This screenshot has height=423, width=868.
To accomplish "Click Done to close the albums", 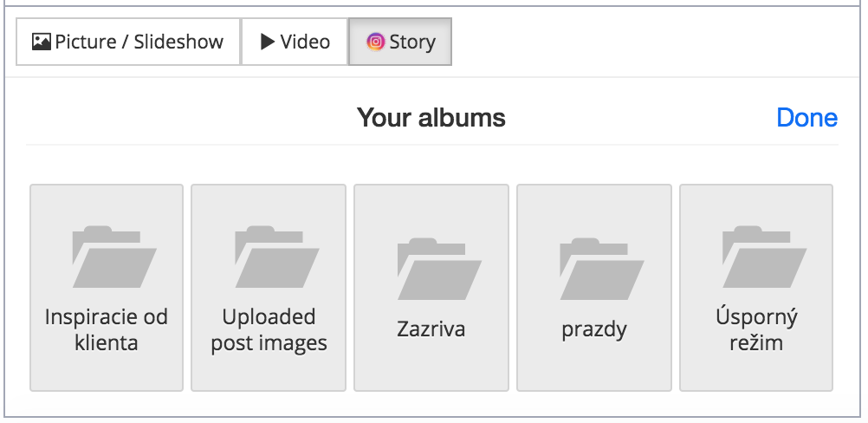I will (806, 117).
